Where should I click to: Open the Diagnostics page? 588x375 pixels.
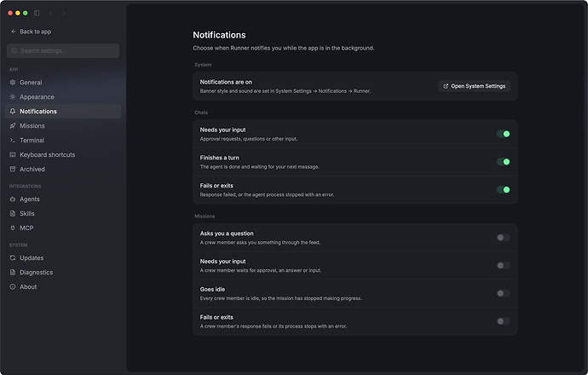[x=63, y=272]
